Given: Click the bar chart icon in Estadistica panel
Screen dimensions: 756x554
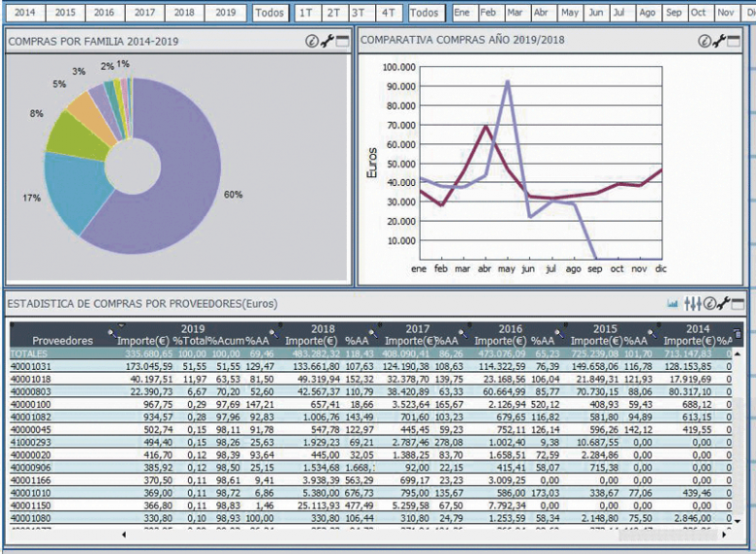Looking at the screenshot, I should click(674, 303).
